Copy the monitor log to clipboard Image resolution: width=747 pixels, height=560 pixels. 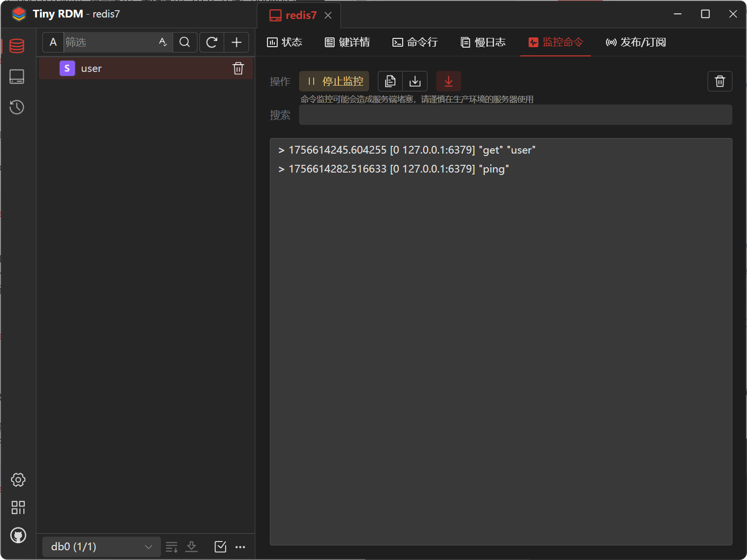point(390,81)
